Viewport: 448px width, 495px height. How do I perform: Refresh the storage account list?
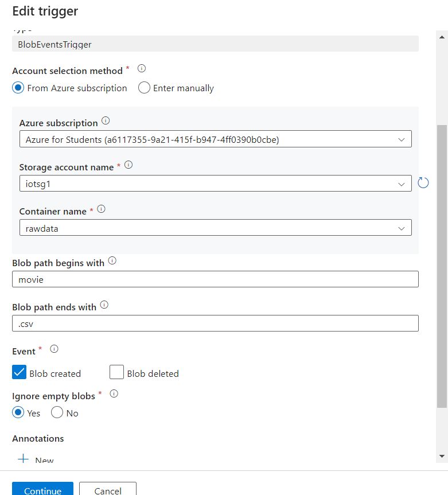423,182
